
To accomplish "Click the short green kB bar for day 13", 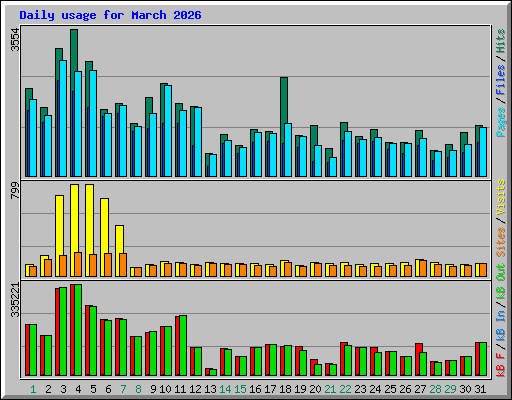I will 213,373.
